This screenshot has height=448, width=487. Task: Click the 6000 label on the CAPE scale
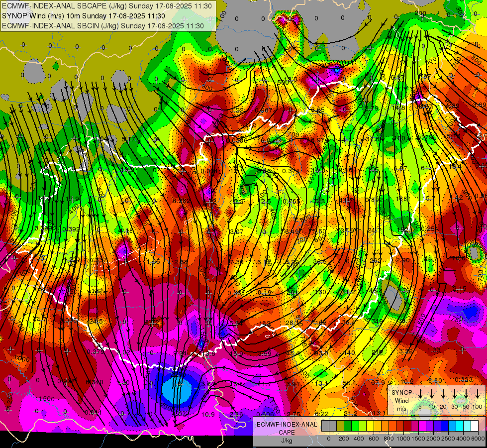coord(478,439)
